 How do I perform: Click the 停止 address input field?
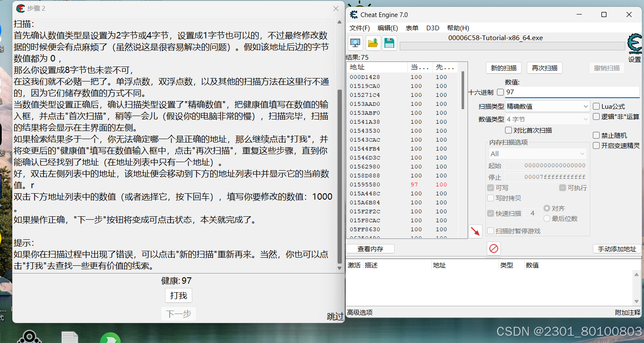[546, 177]
